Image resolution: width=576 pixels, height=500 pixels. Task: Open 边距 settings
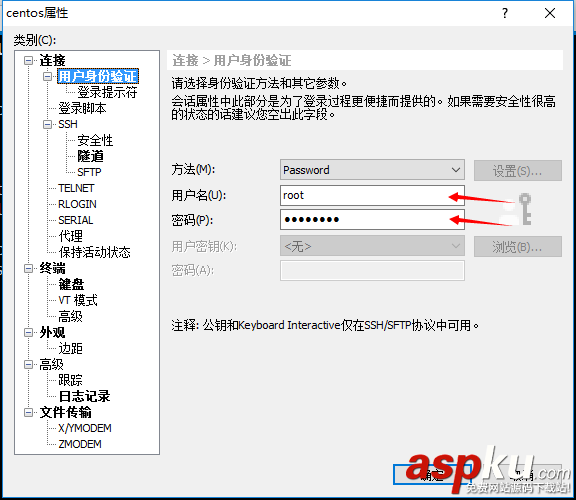[71, 348]
